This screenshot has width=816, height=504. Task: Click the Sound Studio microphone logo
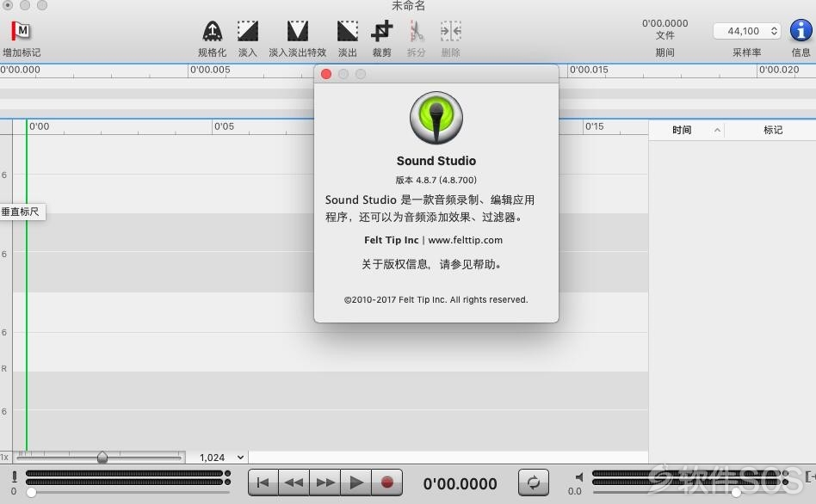click(436, 118)
